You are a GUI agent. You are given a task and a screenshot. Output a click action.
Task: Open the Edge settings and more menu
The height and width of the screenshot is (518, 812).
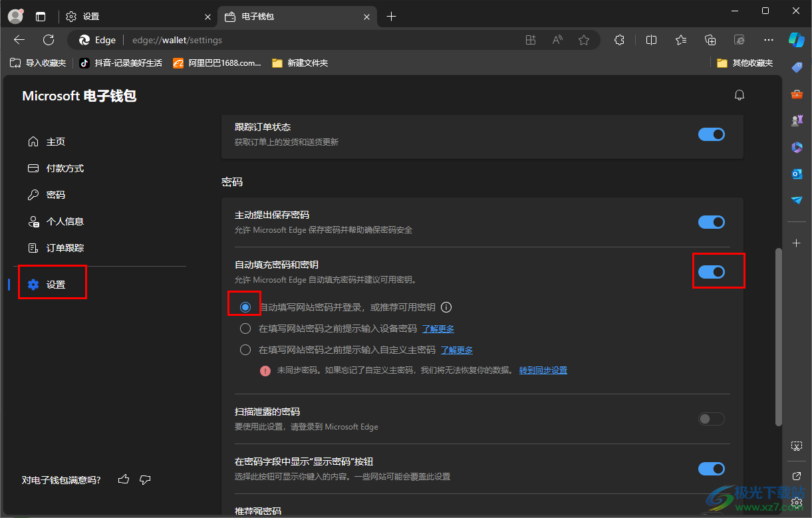(x=769, y=40)
